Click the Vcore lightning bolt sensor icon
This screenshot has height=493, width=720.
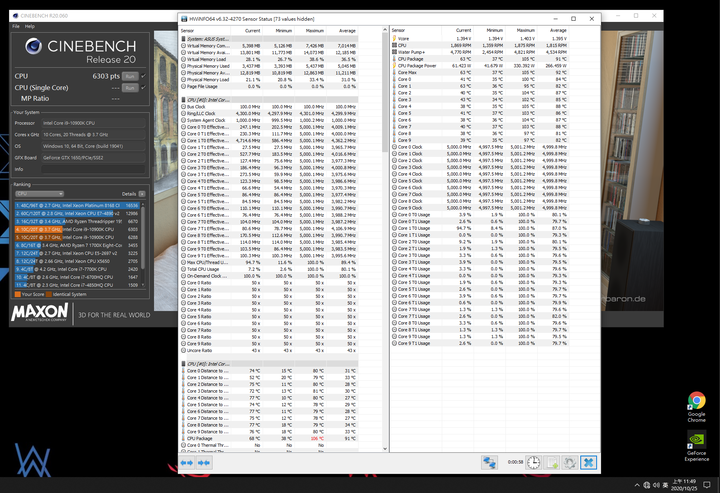coord(394,39)
